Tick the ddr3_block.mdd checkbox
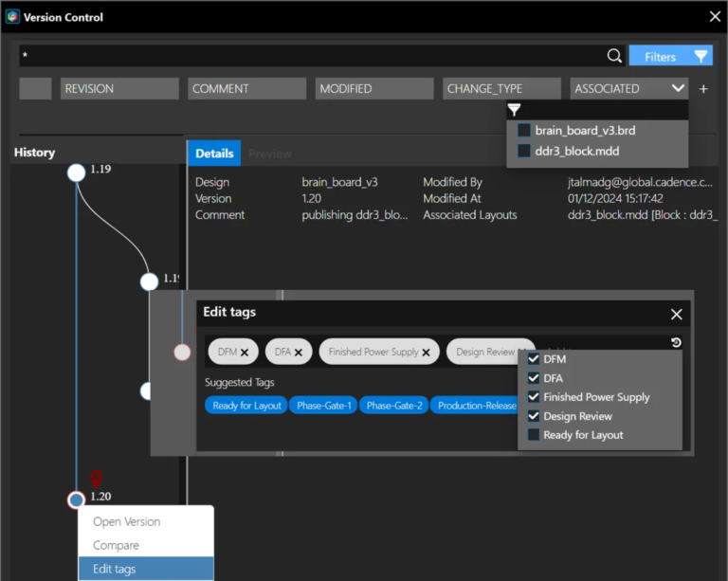This screenshot has height=581, width=728. (x=523, y=151)
